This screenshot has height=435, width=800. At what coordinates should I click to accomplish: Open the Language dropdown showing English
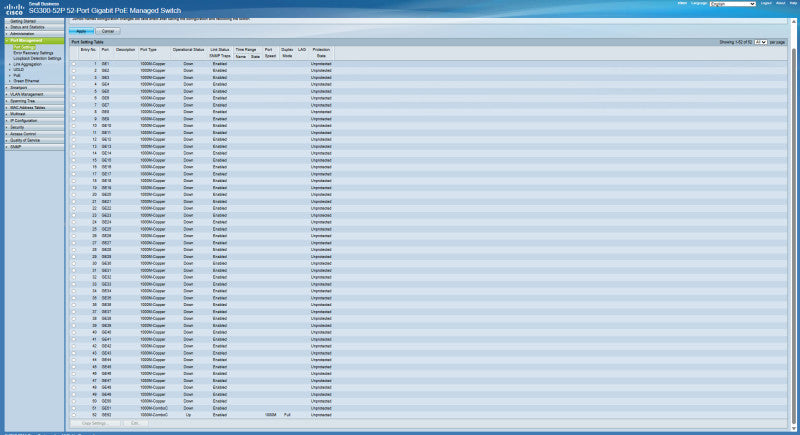pyautogui.click(x=733, y=4)
